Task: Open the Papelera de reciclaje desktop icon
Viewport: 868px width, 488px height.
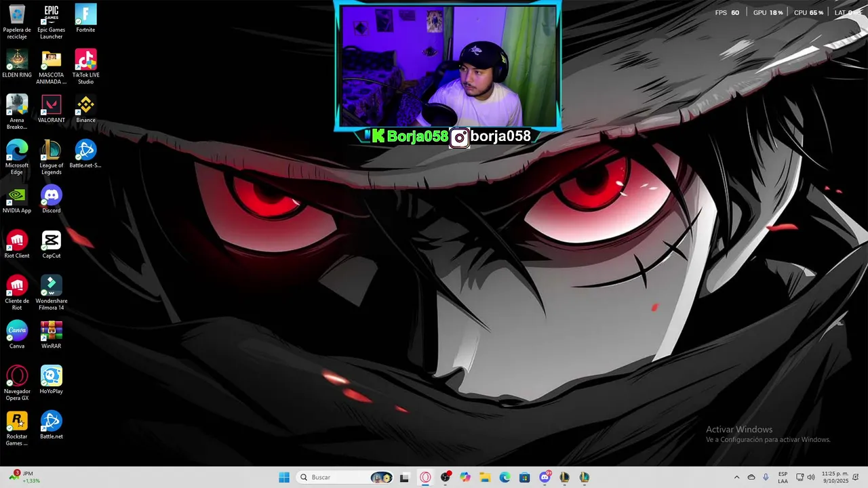Action: pyautogui.click(x=17, y=22)
